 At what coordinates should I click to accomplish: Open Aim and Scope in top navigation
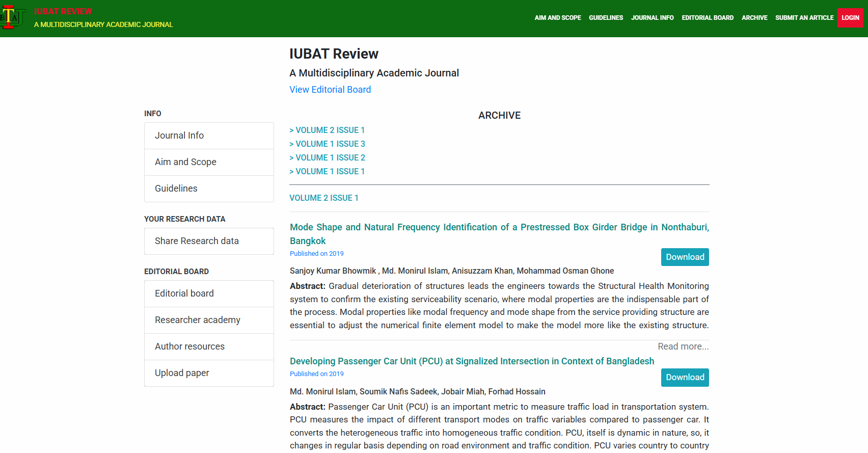point(558,18)
